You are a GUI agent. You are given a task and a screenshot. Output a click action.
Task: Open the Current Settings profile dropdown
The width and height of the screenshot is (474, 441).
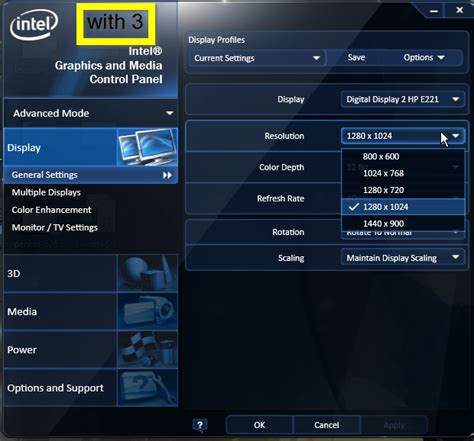click(x=257, y=58)
